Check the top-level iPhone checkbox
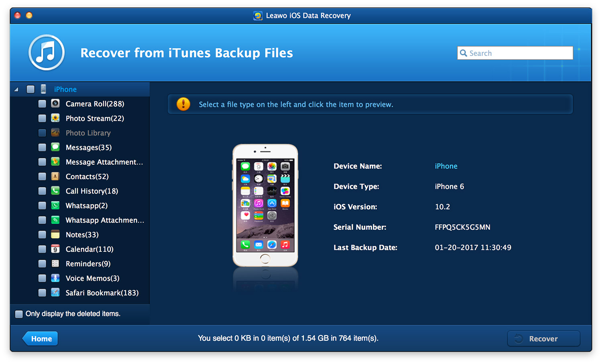 [31, 89]
